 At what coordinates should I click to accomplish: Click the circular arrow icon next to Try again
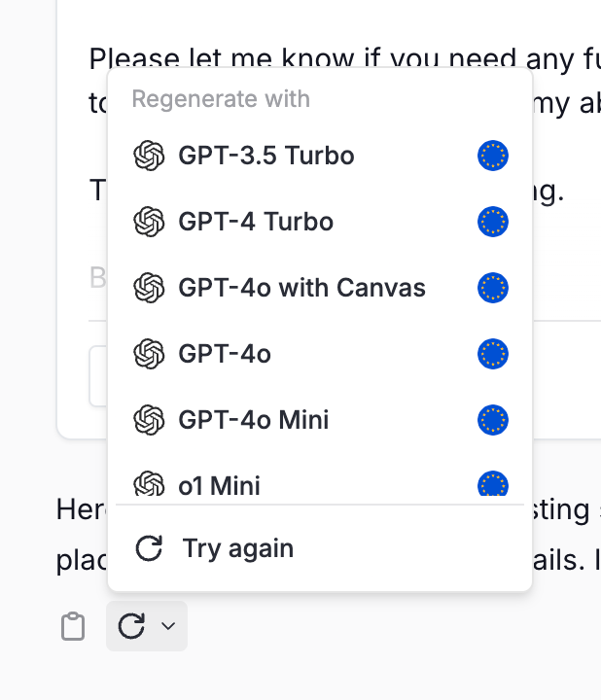(x=149, y=548)
